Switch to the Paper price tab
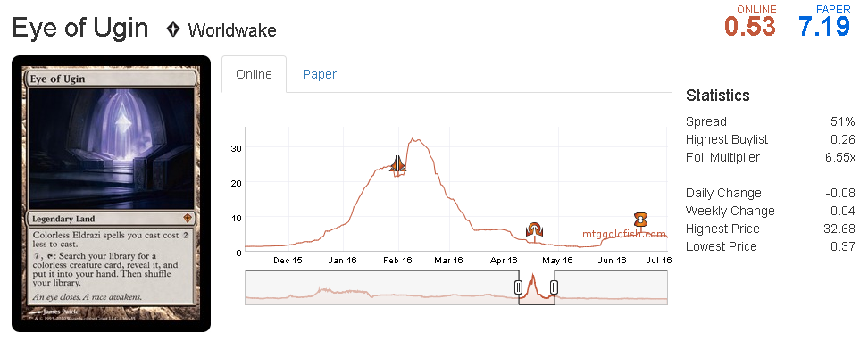Viewport: 868px width, 341px height. (320, 74)
